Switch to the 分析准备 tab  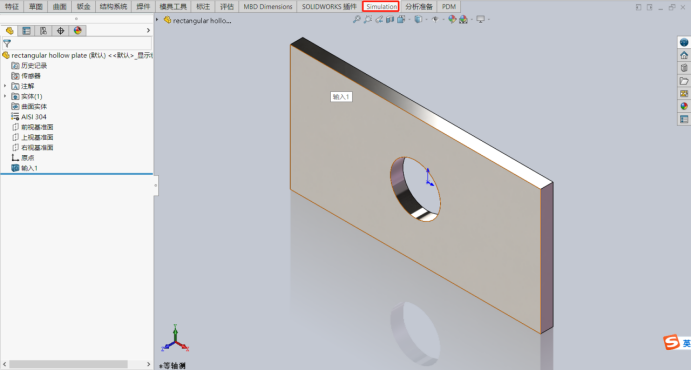pos(419,6)
